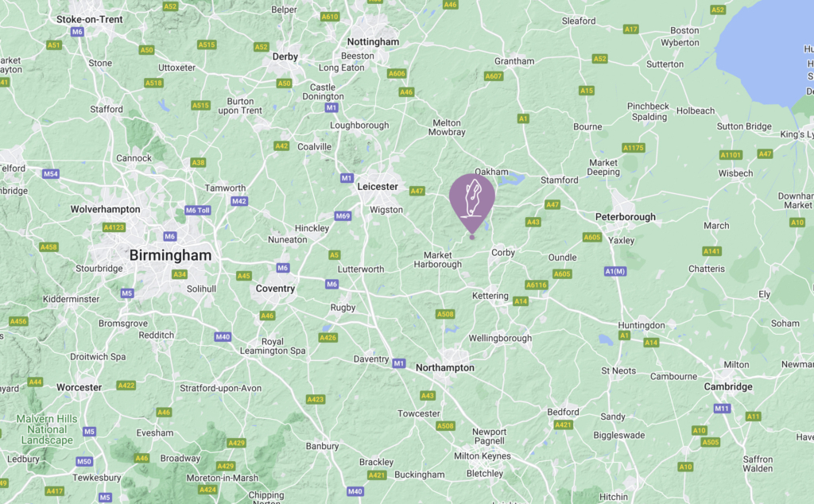Screen dimensions: 814x504
Task: Click Rutland Water lake near Oakham
Action: coord(512,180)
